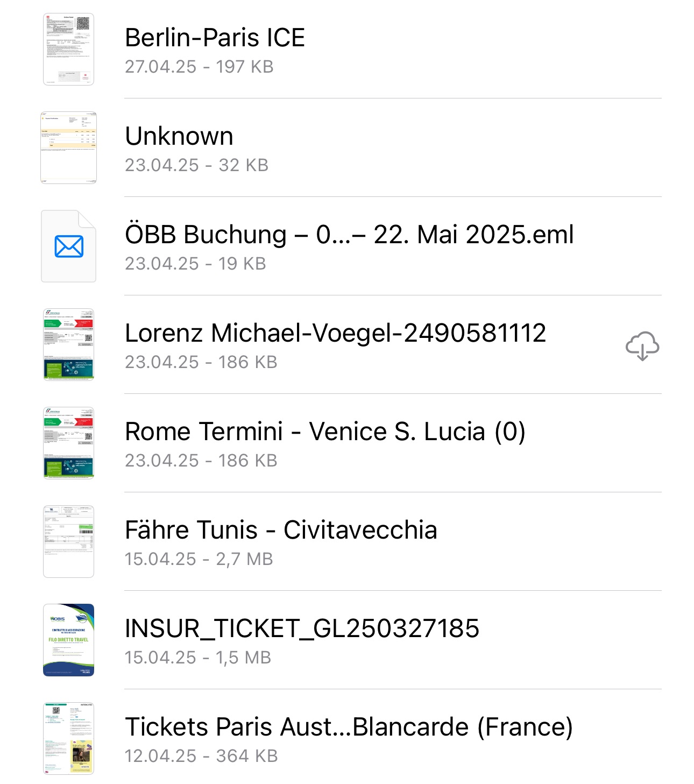
Task: Open Rome Termini - Venice S. Lucia (0)
Action: click(325, 432)
